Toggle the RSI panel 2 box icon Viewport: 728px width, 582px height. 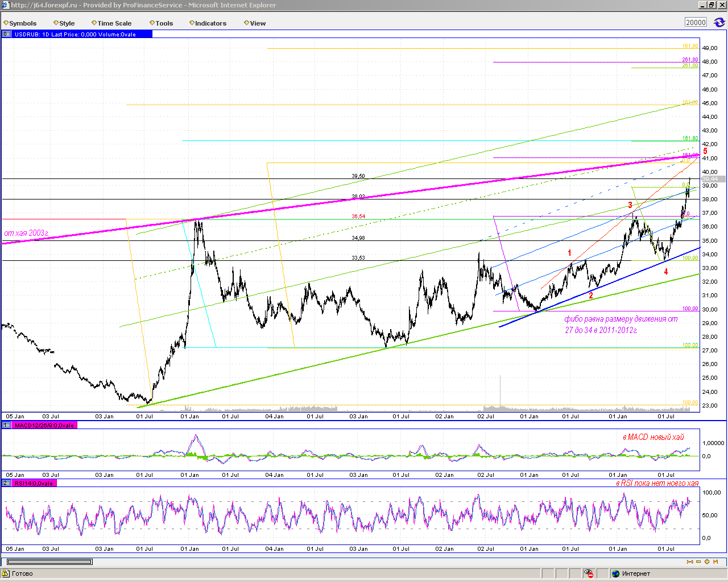[7, 483]
